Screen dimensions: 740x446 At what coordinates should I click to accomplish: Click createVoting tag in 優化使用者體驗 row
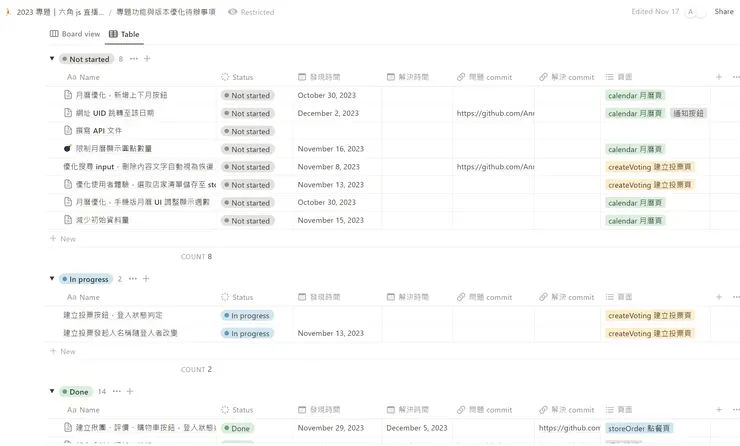650,185
